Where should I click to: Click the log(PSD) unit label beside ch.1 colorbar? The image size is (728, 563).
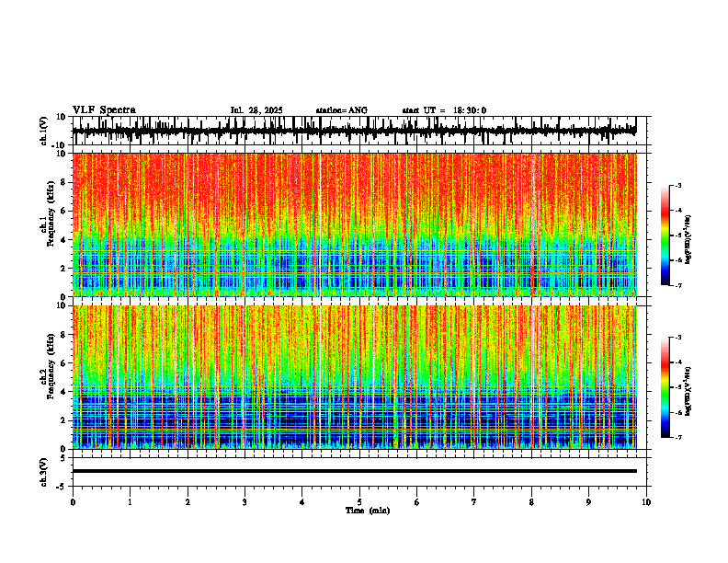[688, 239]
